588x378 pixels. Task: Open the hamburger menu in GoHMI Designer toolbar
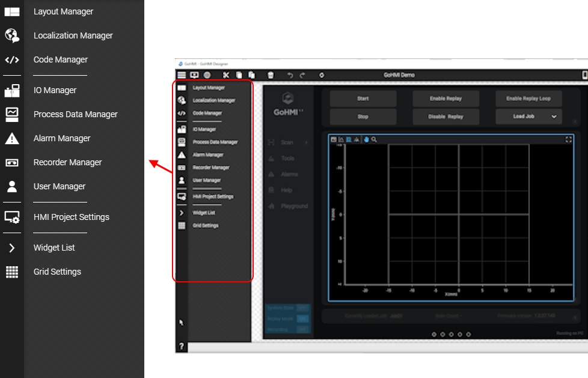tap(181, 75)
